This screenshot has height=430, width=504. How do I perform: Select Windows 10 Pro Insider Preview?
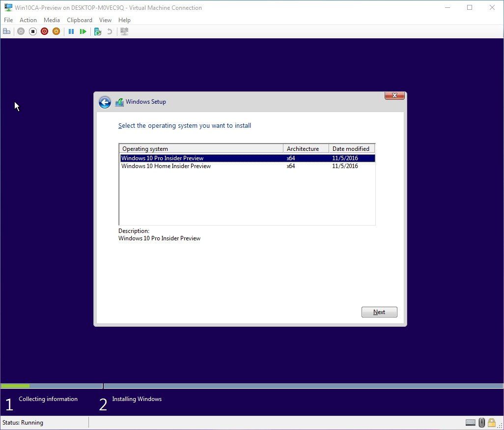162,158
